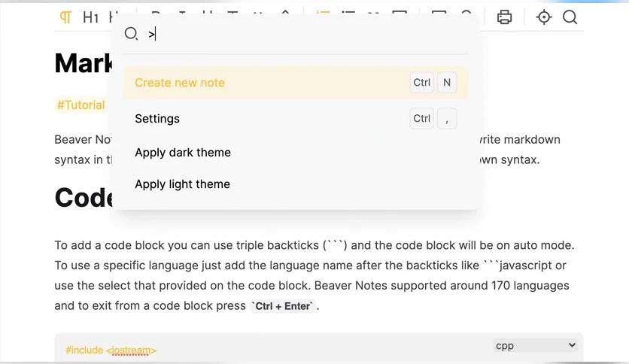Select the Create new note command
This screenshot has height=364, width=629.
tap(296, 83)
